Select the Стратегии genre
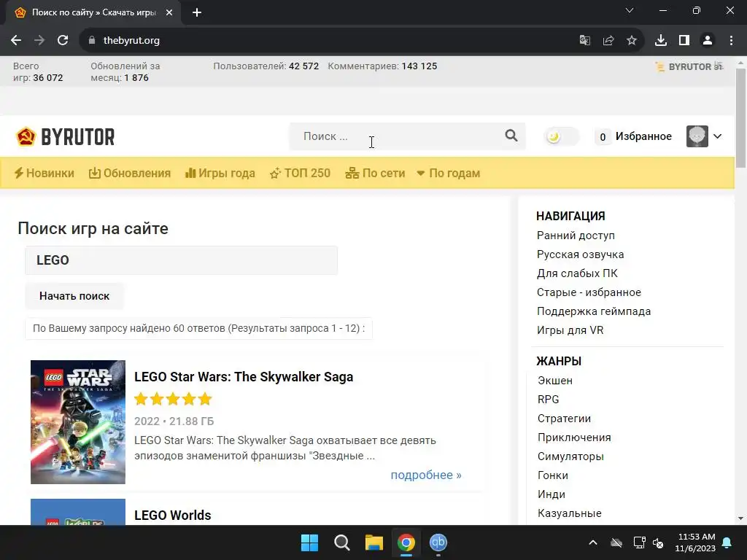The width and height of the screenshot is (747, 560). [564, 419]
